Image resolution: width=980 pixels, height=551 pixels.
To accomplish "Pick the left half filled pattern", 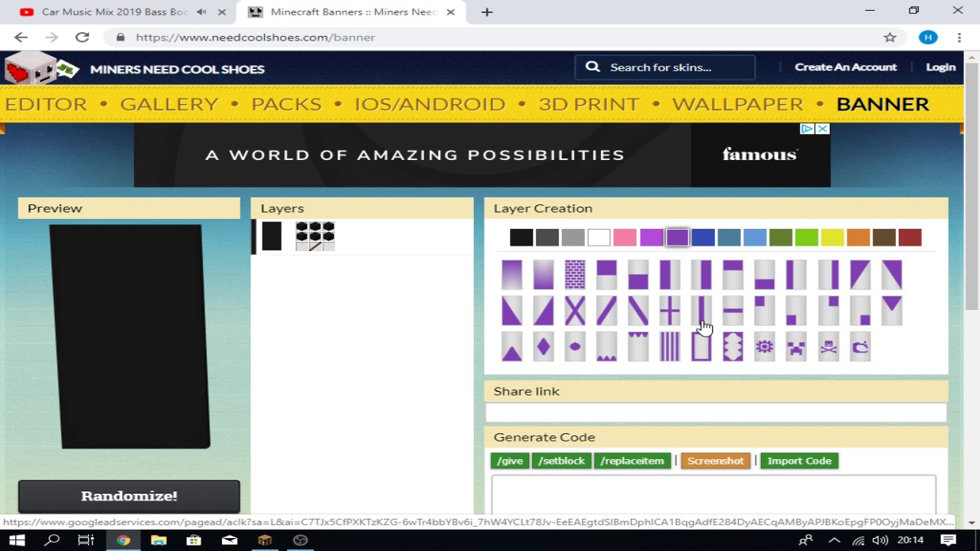I will click(670, 275).
